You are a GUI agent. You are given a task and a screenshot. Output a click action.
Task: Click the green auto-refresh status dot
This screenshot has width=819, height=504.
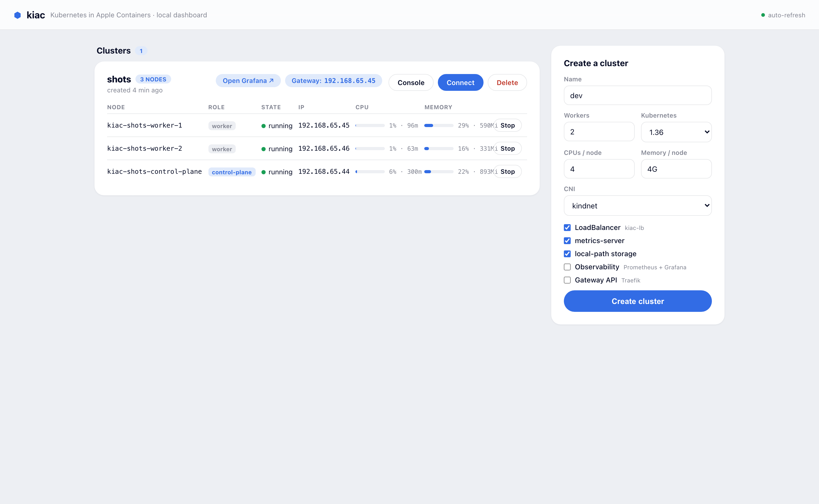coord(763,15)
